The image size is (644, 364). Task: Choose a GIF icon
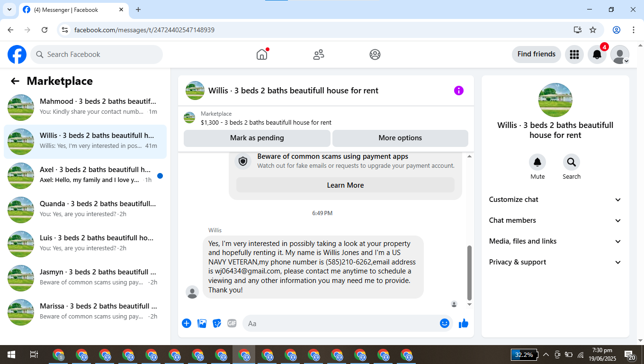pyautogui.click(x=232, y=323)
